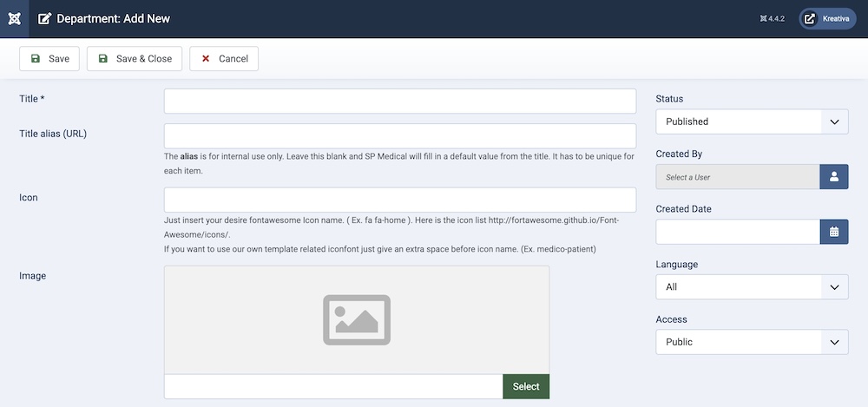Click the edit pencil icon beside Department: Add New
Viewport: 868px width, 407px height.
point(44,19)
